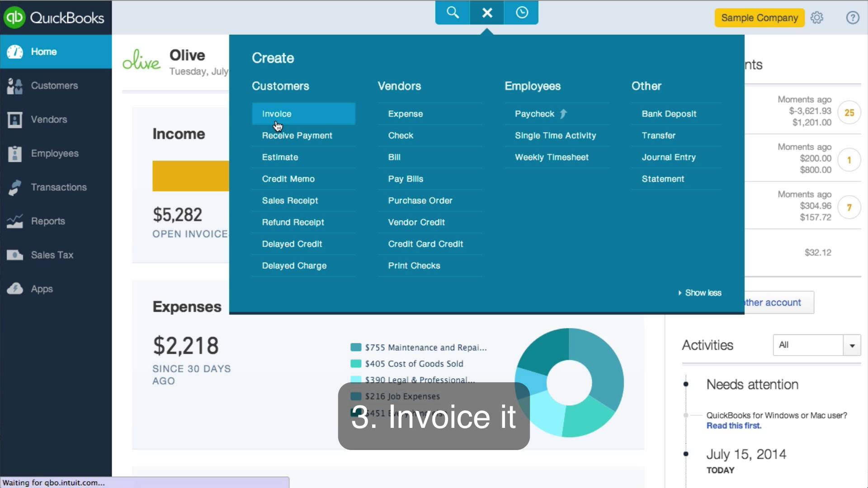Select Check under Vendors
This screenshot has height=488, width=868.
click(430, 136)
